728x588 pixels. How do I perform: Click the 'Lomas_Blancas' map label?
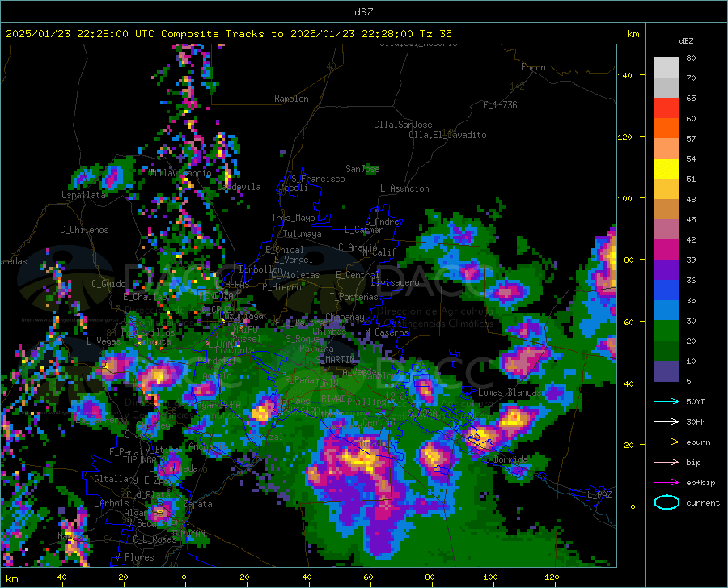pyautogui.click(x=510, y=392)
